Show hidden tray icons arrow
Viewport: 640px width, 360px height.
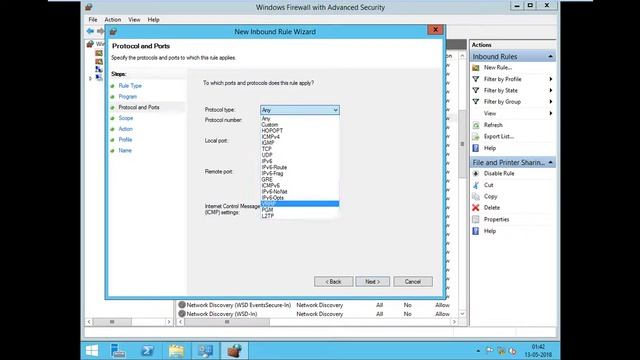[x=478, y=351]
